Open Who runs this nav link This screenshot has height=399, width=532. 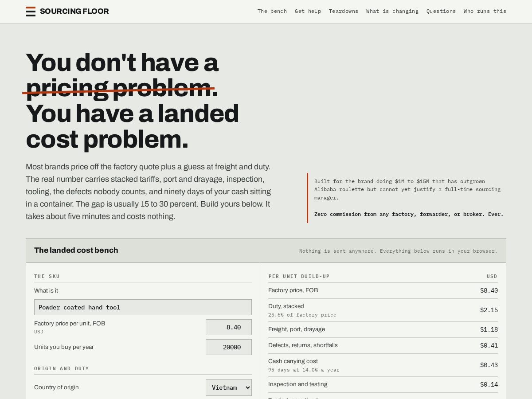(x=485, y=11)
